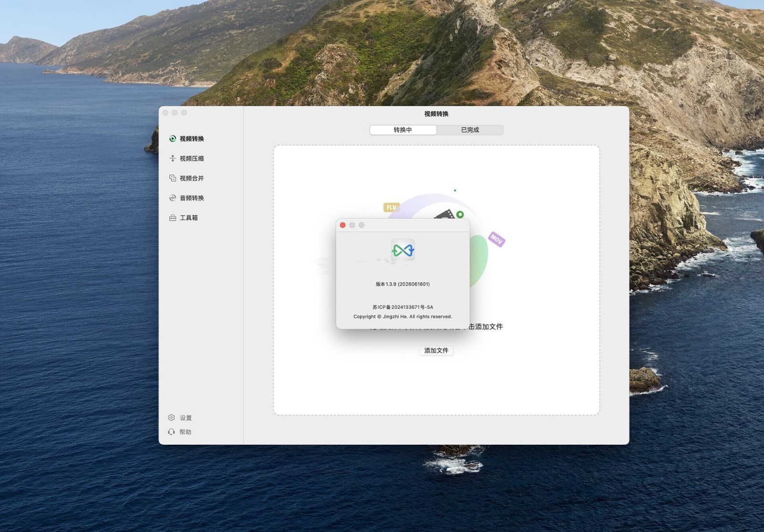Click the 设置 gear icon
764x532 pixels.
click(171, 417)
